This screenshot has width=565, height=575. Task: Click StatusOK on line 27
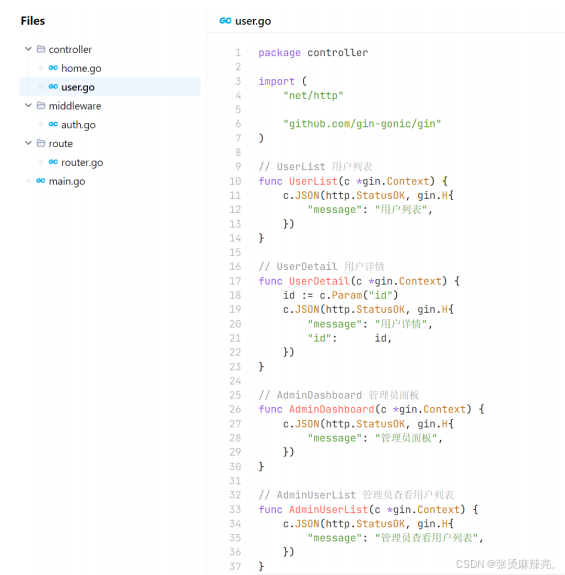pos(381,424)
